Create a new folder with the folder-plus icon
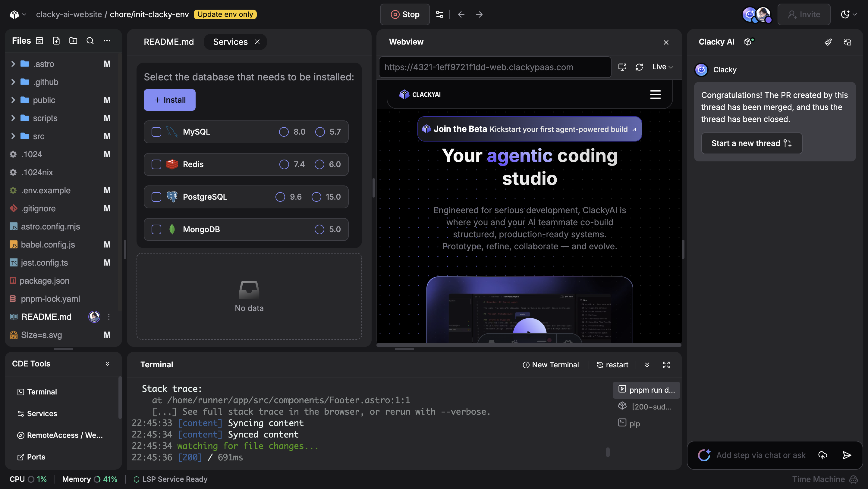 (73, 41)
